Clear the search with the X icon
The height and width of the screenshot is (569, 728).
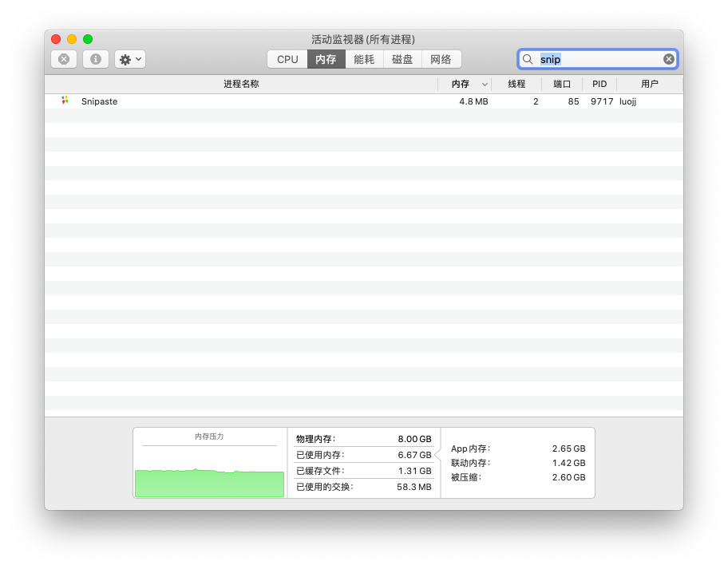(668, 58)
